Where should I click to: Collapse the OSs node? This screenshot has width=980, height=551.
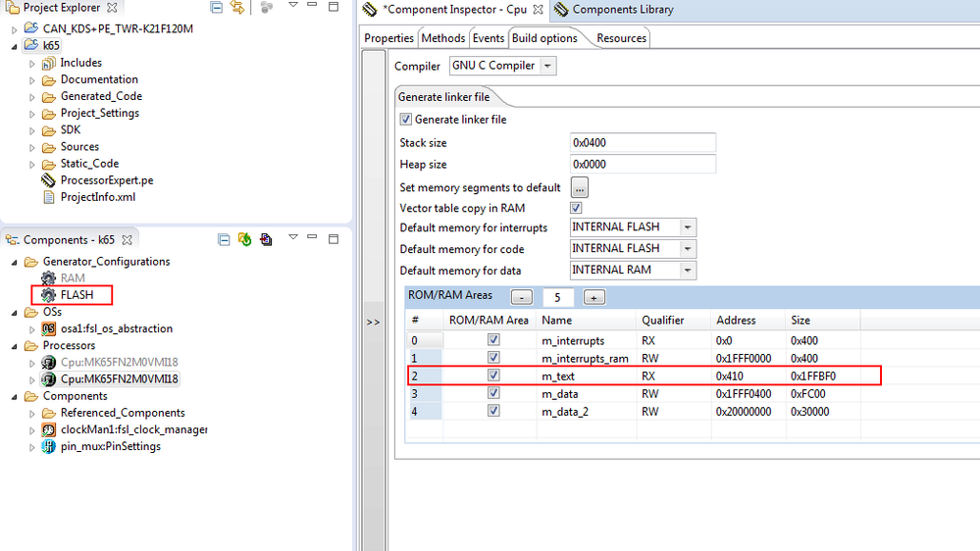pyautogui.click(x=15, y=313)
